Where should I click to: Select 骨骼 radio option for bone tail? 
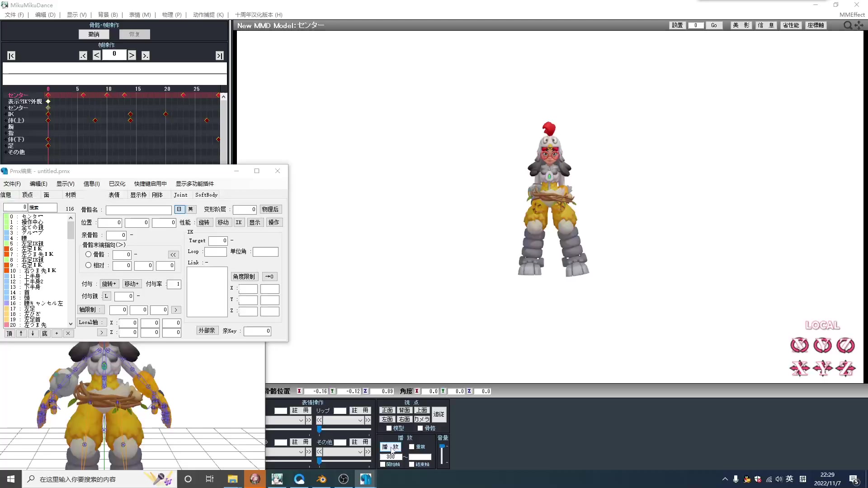[89, 254]
